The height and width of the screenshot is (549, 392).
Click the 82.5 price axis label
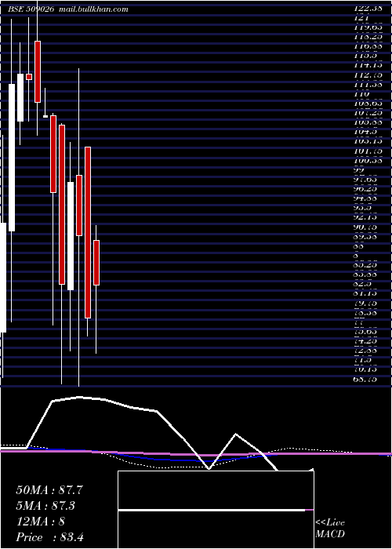pos(362,284)
